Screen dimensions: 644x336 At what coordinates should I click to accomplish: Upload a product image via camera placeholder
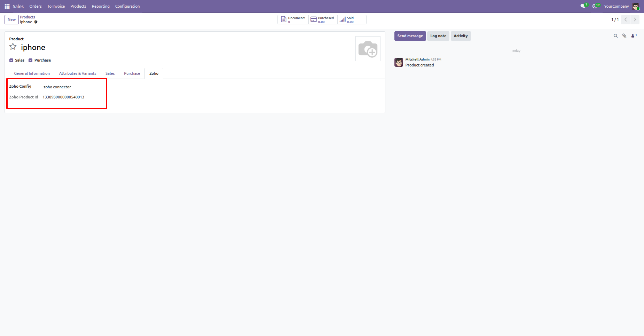pyautogui.click(x=368, y=49)
